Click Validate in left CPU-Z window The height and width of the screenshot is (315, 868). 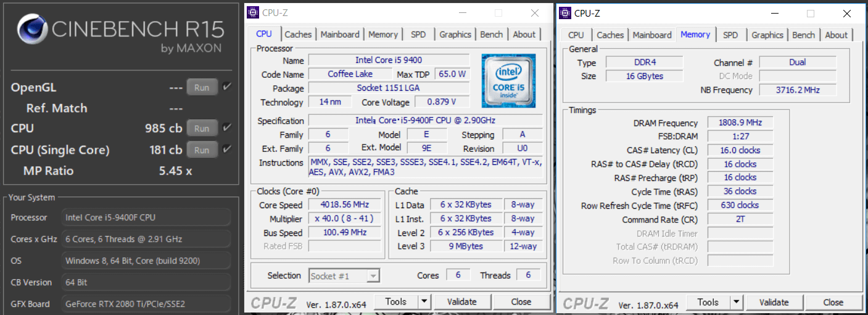tap(462, 302)
